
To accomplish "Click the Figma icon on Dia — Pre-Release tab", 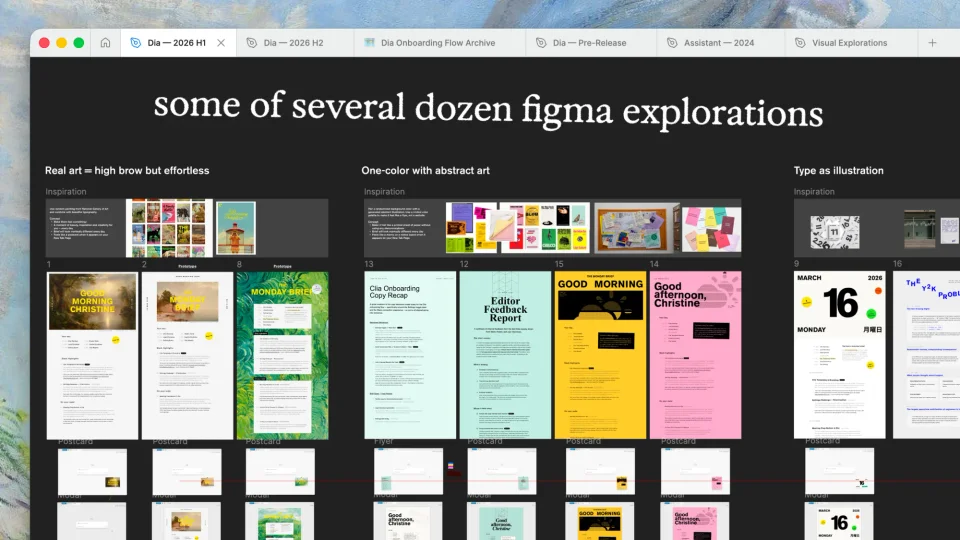I will coord(541,43).
